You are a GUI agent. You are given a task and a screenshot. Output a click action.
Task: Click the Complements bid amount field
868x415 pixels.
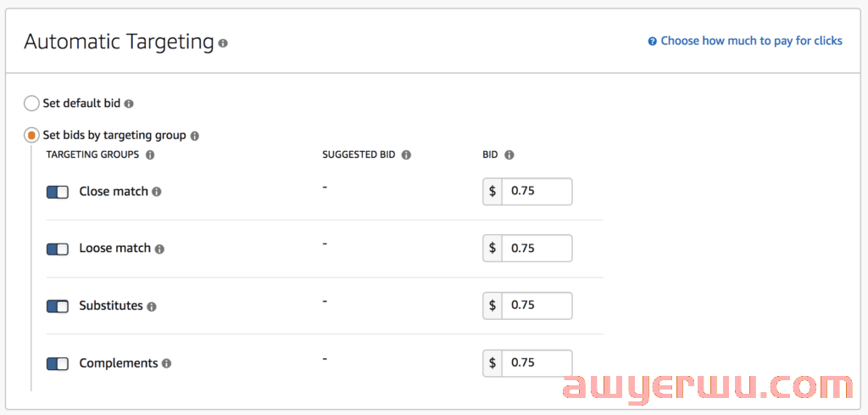point(537,362)
